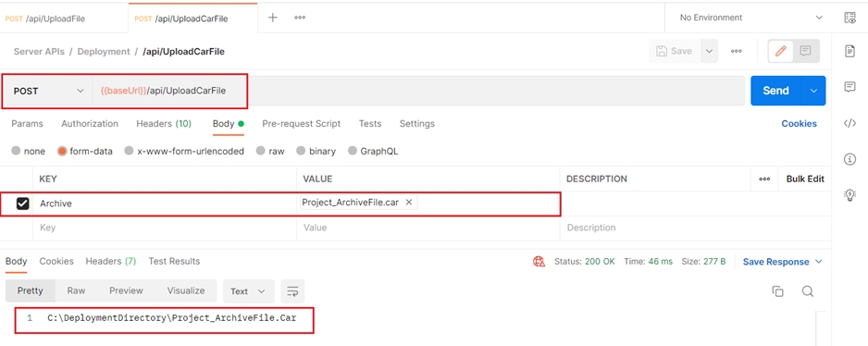
Task: Open the code snippet icon in right sidebar
Action: point(849,123)
